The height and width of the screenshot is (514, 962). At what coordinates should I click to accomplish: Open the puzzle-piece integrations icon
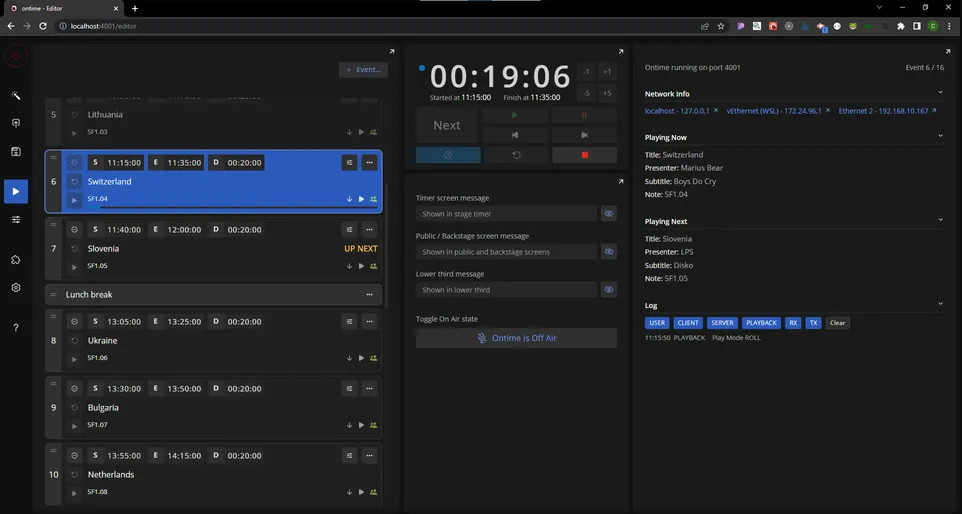(16, 259)
